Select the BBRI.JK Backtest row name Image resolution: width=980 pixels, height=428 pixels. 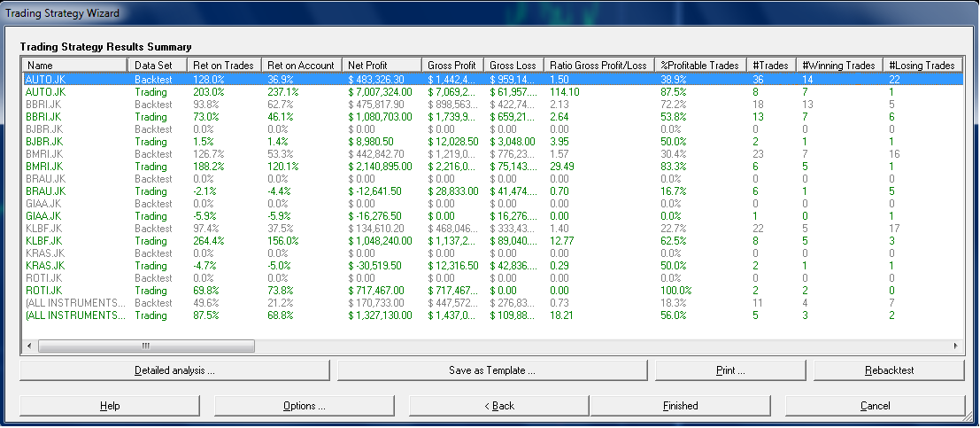[x=43, y=105]
